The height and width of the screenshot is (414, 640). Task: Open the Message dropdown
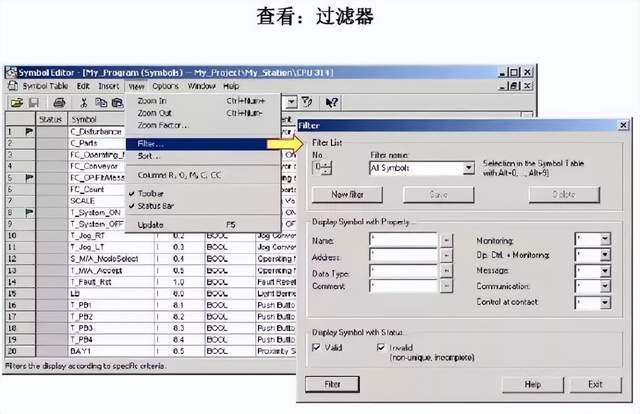[x=605, y=271]
